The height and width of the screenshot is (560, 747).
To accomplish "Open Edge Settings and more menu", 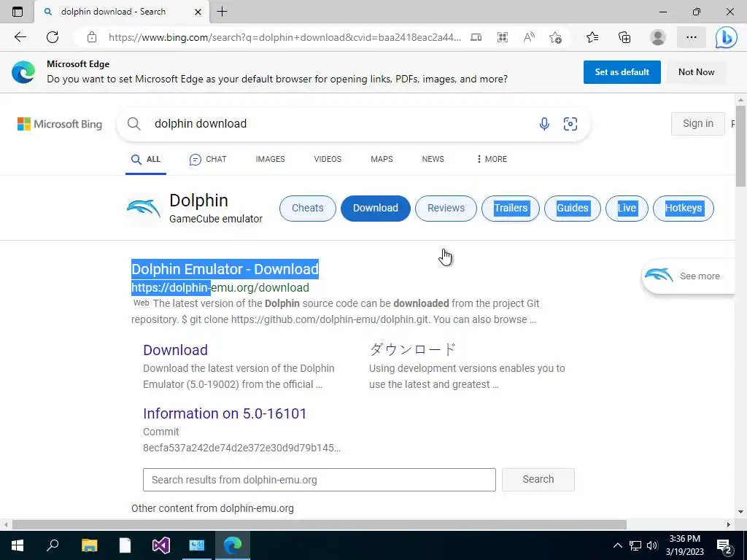I will pyautogui.click(x=692, y=37).
